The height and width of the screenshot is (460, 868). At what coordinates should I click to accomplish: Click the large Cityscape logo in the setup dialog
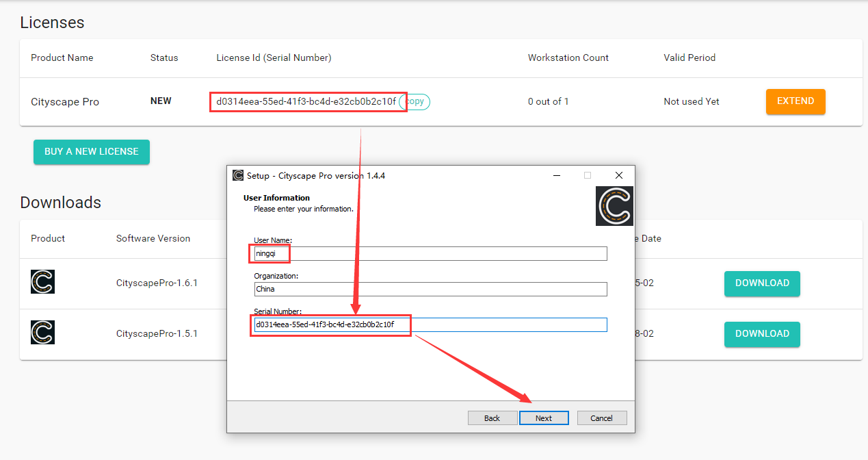point(614,206)
